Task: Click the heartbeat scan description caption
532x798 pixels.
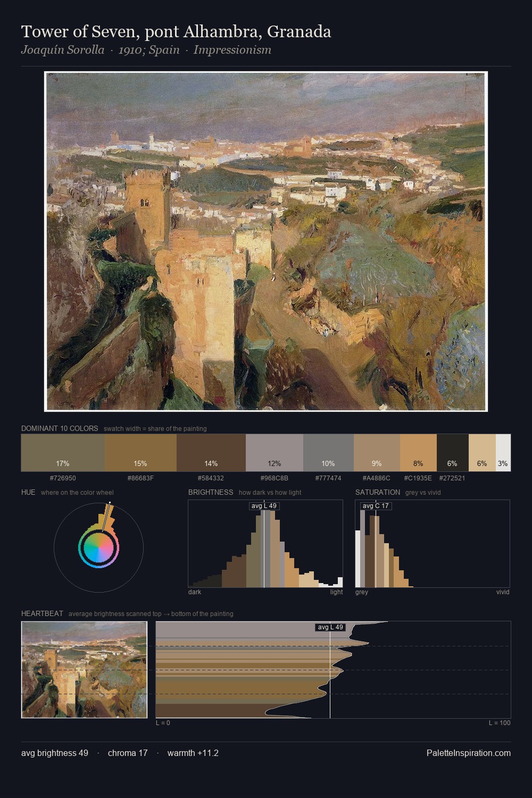Action: tap(151, 613)
